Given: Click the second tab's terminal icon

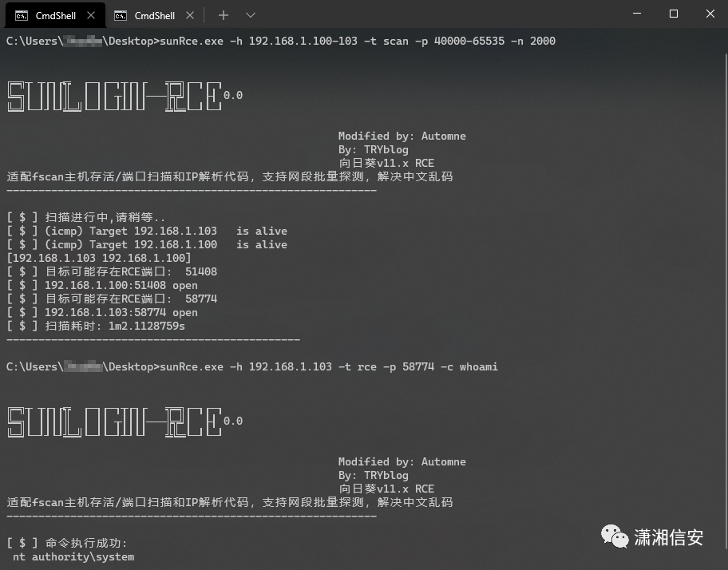Looking at the screenshot, I should tap(121, 16).
